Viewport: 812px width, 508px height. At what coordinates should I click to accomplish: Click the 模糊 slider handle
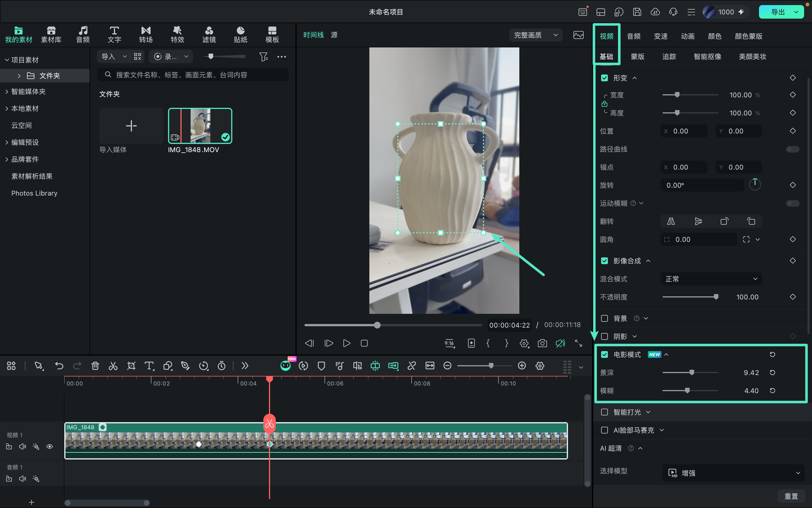point(687,391)
